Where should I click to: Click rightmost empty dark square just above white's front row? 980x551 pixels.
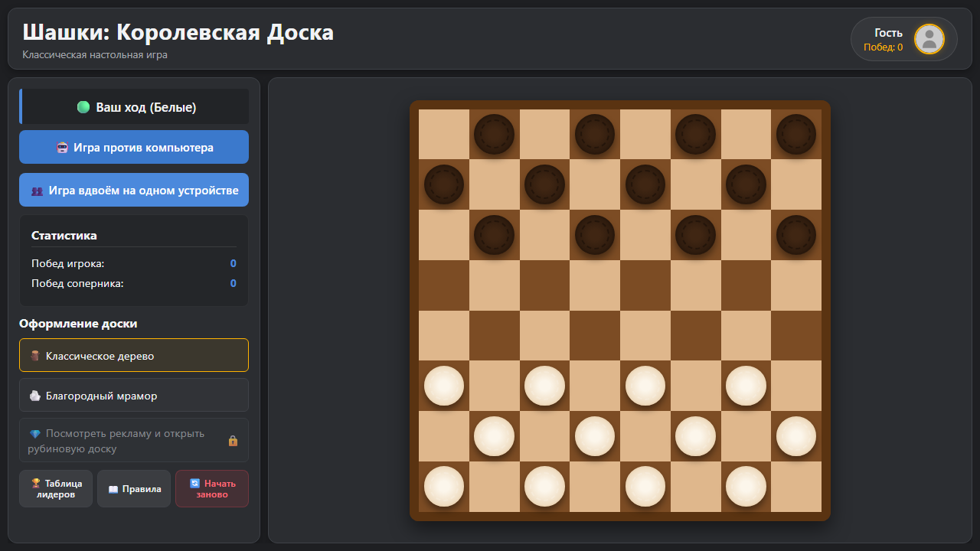click(796, 335)
